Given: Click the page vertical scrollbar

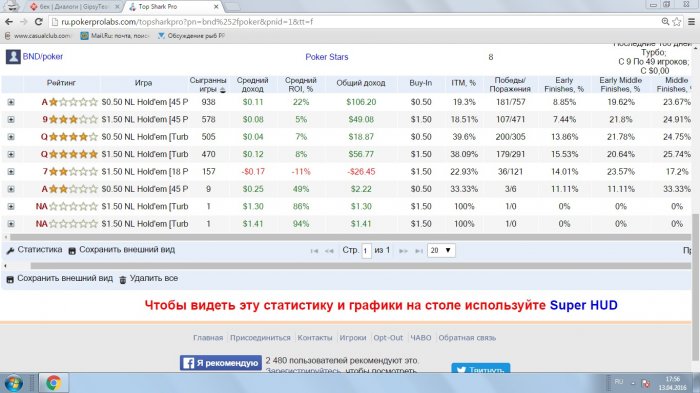Looking at the screenshot, I should pos(696,286).
